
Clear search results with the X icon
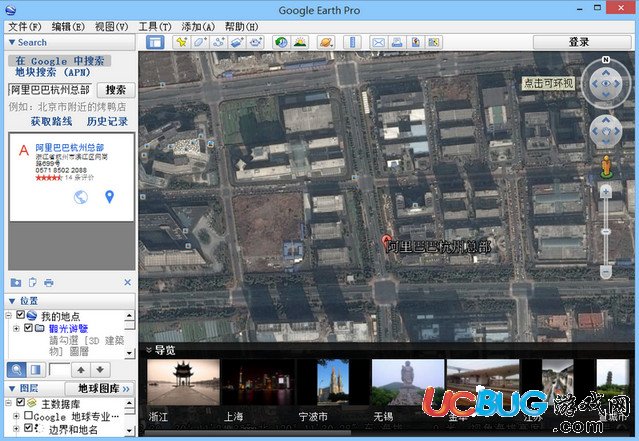[128, 282]
